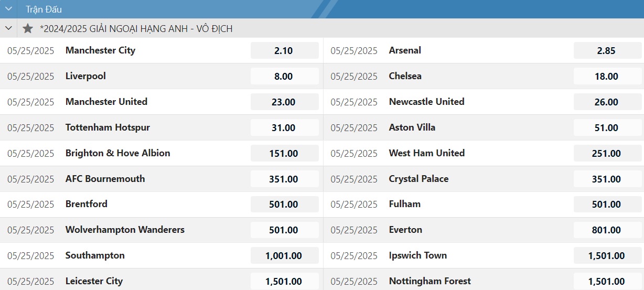Click the Wolverhampton Wanderers team name
The height and width of the screenshot is (290, 644).
click(x=125, y=230)
